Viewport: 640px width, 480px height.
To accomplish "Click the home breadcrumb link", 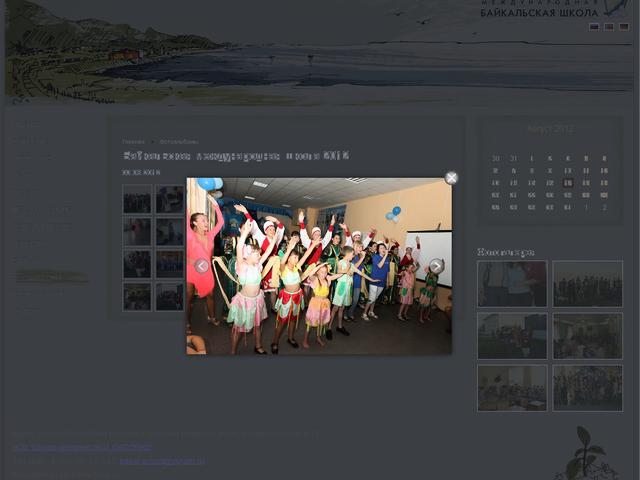I will pos(133,142).
